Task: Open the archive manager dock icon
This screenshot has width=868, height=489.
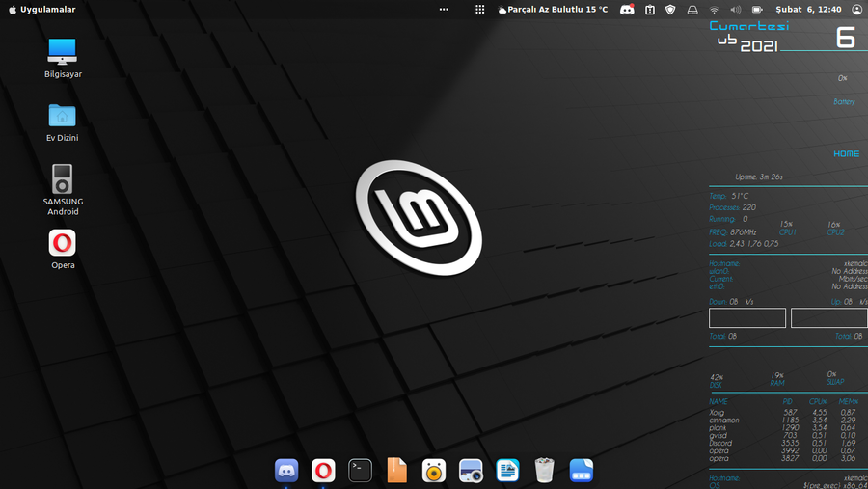Action: tap(396, 470)
